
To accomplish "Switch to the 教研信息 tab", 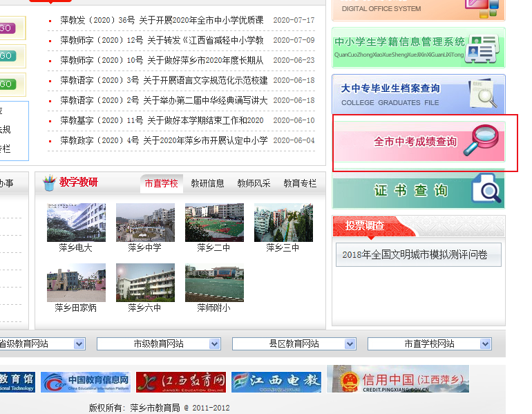I will [208, 184].
